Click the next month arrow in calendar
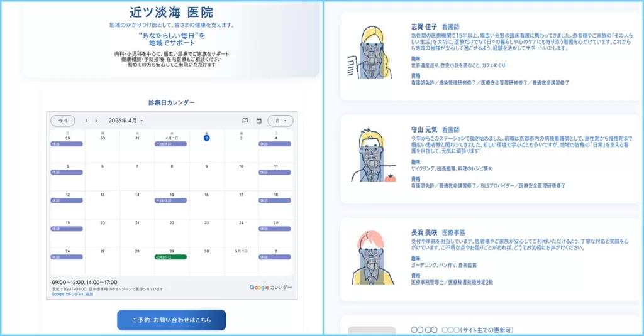Image resolution: width=644 pixels, height=336 pixels. tap(96, 121)
